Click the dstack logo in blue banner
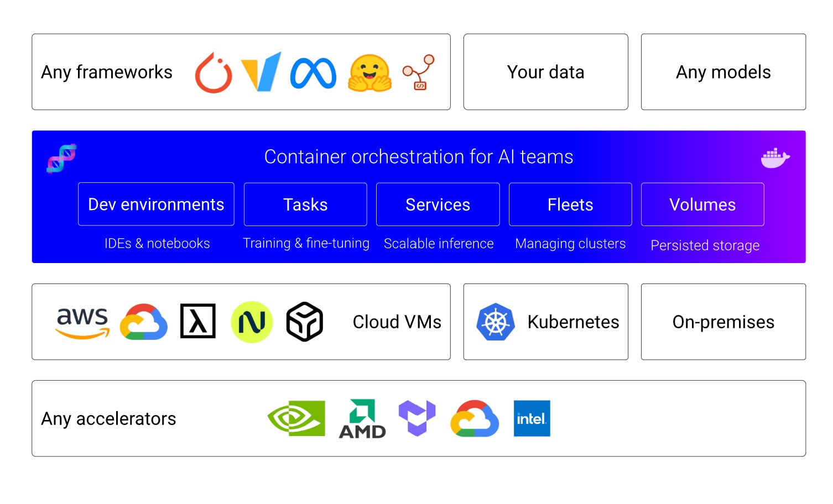833x504 pixels. (x=61, y=158)
